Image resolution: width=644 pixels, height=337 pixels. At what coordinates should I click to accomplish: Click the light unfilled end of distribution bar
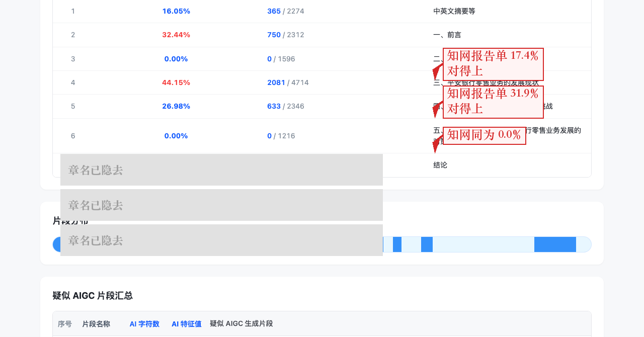click(584, 244)
